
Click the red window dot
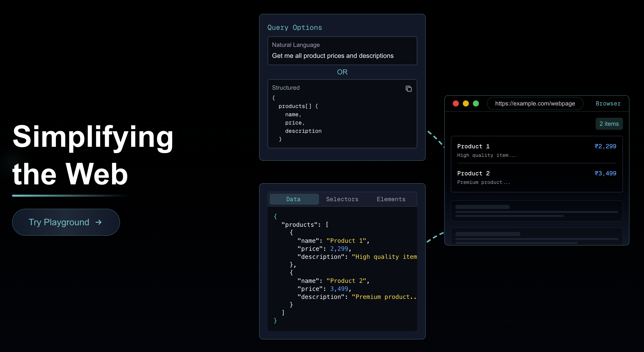[x=456, y=103]
